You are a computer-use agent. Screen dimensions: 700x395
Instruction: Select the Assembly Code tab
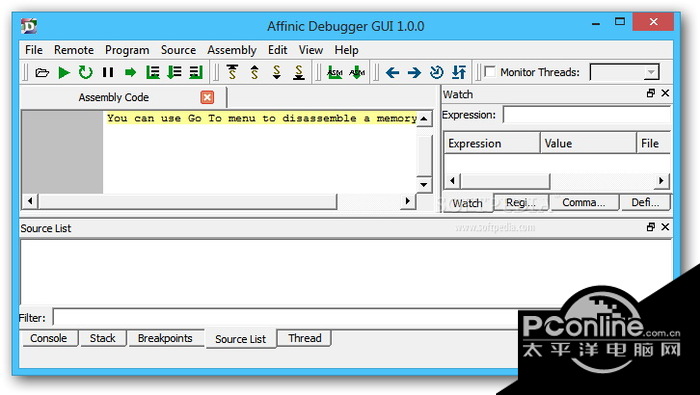pyautogui.click(x=114, y=97)
